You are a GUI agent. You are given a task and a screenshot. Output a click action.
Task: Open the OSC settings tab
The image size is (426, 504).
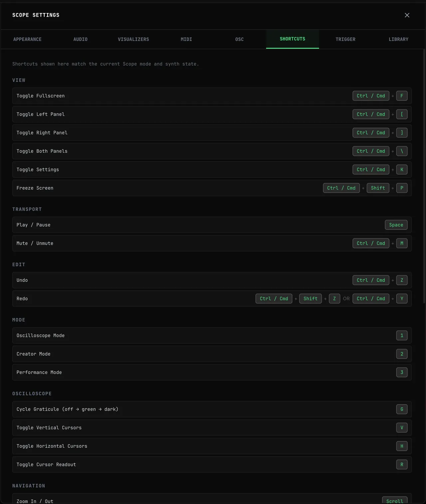click(239, 39)
